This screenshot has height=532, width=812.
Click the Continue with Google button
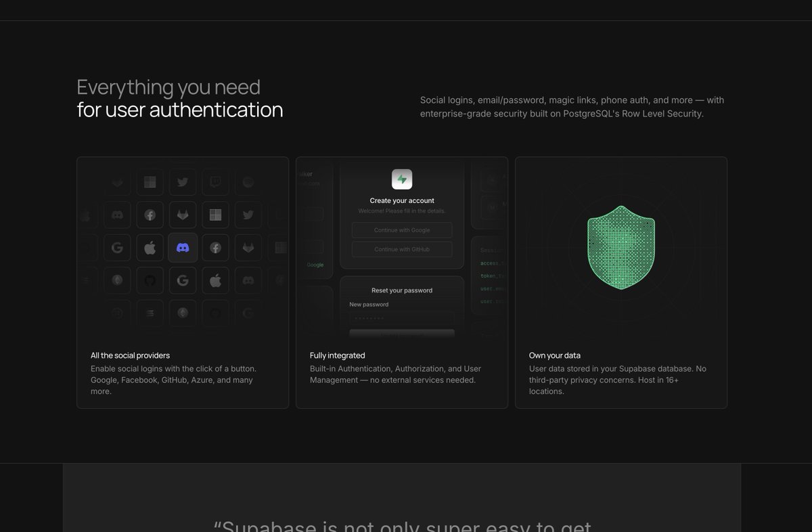402,230
